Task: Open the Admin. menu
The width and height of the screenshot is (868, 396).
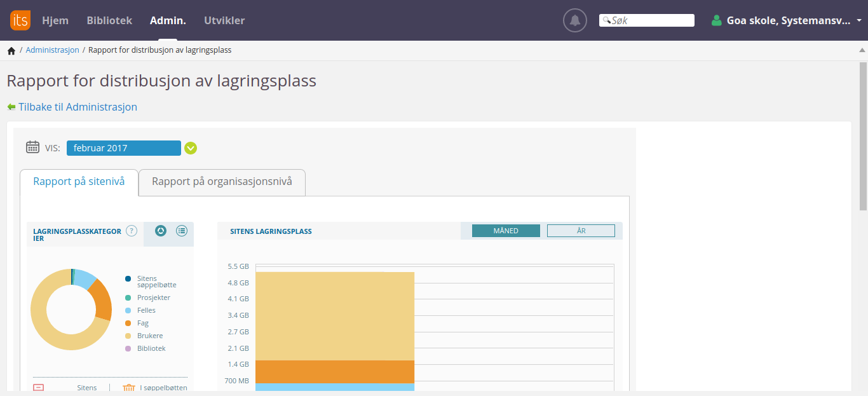Action: (168, 20)
